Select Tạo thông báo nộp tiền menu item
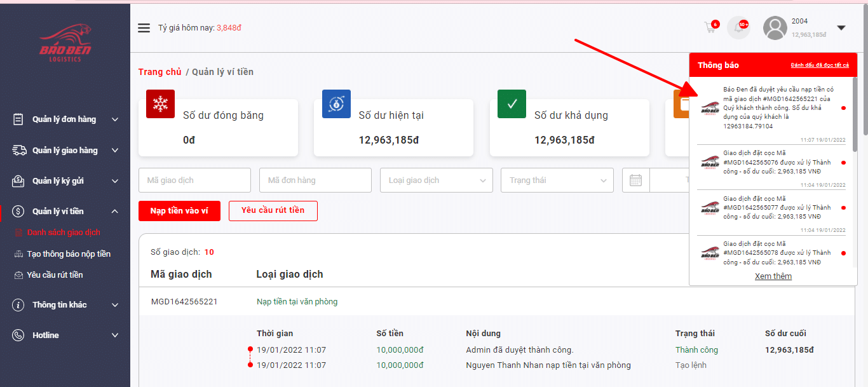This screenshot has height=387, width=868. 69,254
